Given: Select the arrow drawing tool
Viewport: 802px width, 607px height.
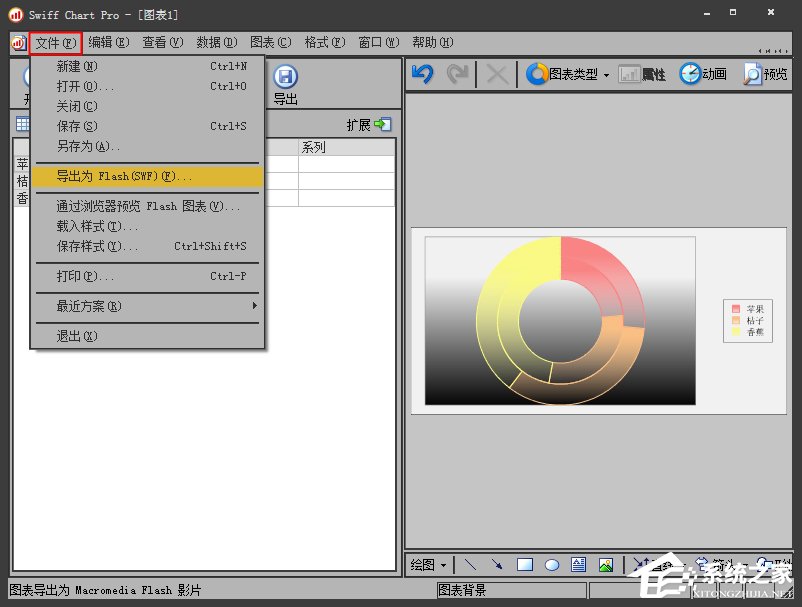Looking at the screenshot, I should [x=497, y=565].
